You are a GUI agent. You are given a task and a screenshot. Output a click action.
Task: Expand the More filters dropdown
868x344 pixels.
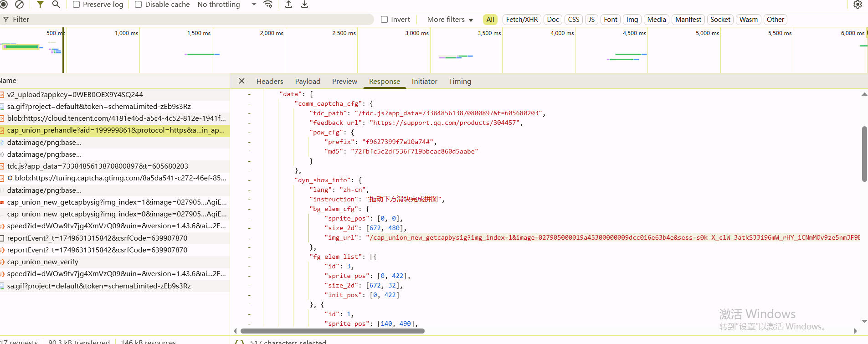click(450, 20)
